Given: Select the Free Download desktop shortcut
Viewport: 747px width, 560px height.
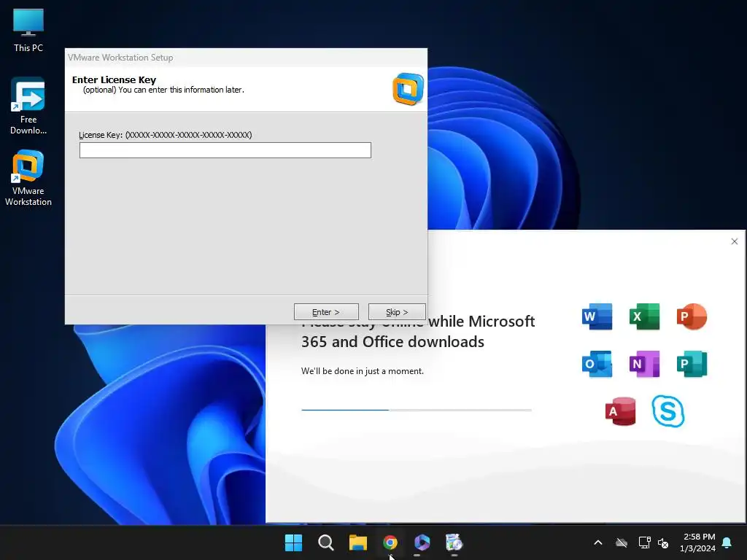Looking at the screenshot, I should point(28,106).
